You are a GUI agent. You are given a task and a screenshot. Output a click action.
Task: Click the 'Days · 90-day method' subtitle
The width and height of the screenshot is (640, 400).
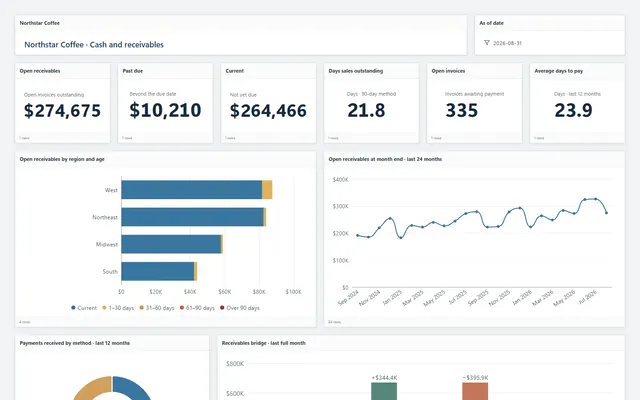pos(371,94)
